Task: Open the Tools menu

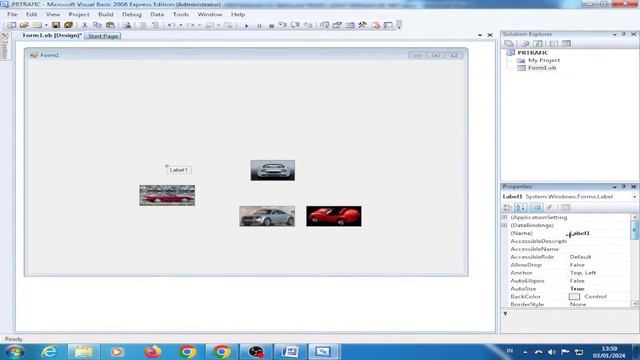Action: click(181, 14)
